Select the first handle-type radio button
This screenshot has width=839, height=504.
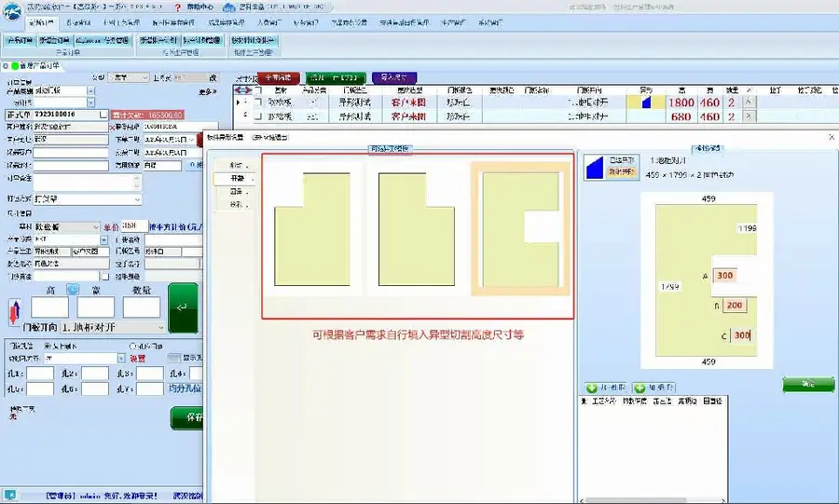pyautogui.click(x=48, y=347)
